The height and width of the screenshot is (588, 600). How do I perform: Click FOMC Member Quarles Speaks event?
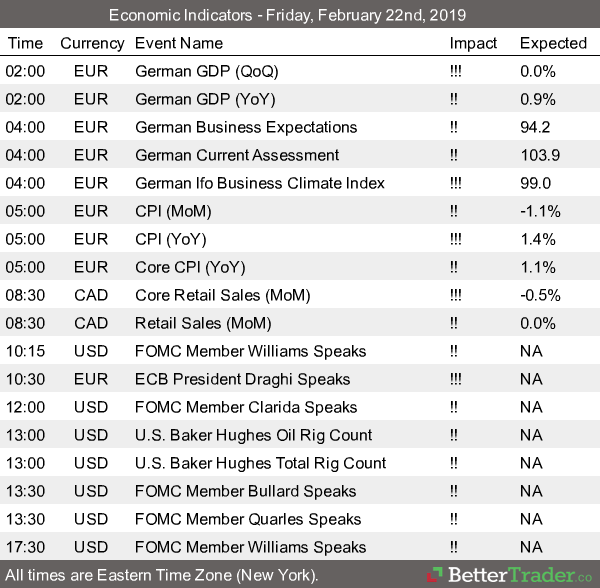point(247,519)
